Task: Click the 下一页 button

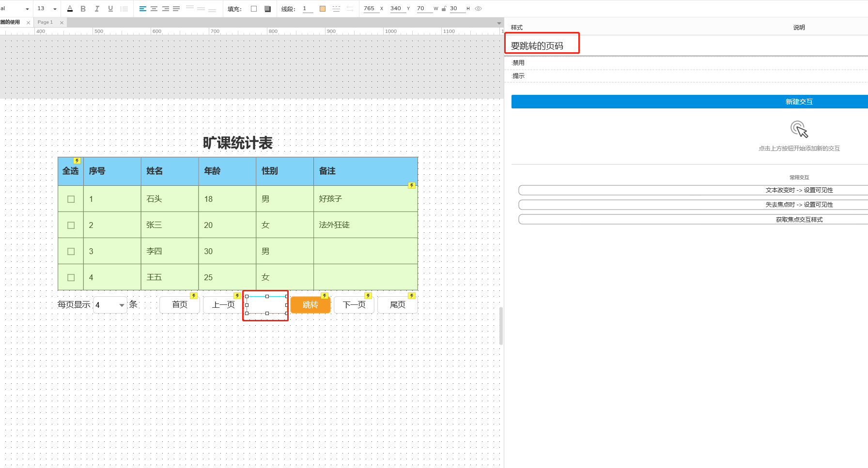Action: click(x=354, y=305)
